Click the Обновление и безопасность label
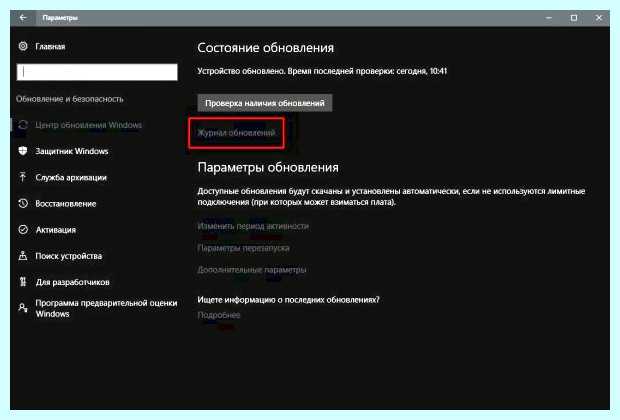The width and height of the screenshot is (620, 420). coord(70,99)
